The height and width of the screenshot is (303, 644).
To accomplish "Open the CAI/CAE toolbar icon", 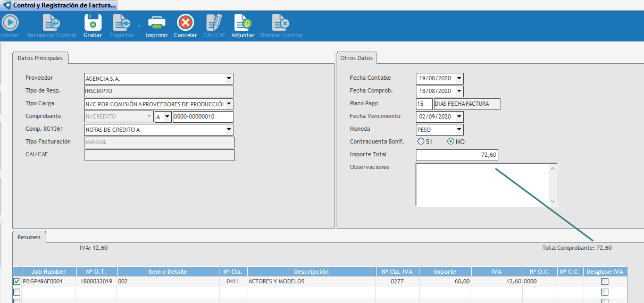I will click(214, 22).
